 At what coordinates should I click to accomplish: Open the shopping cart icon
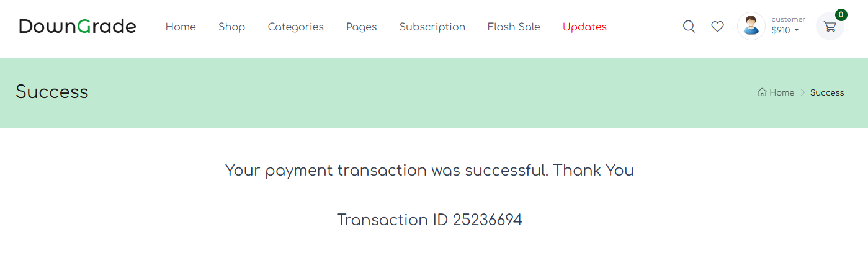830,27
